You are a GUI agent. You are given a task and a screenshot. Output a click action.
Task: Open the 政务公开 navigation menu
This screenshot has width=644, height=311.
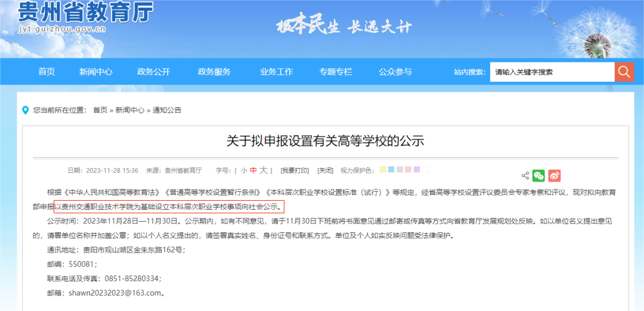(x=153, y=72)
